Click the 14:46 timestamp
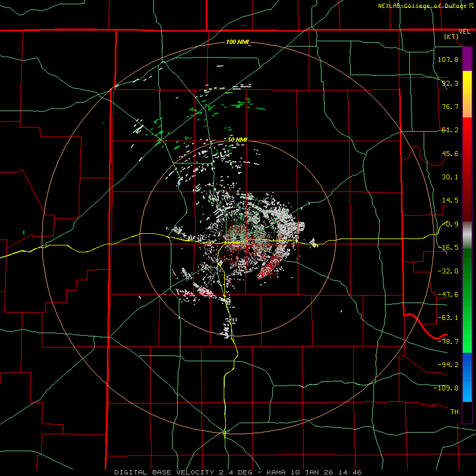The height and width of the screenshot is (476, 476). pyautogui.click(x=349, y=472)
